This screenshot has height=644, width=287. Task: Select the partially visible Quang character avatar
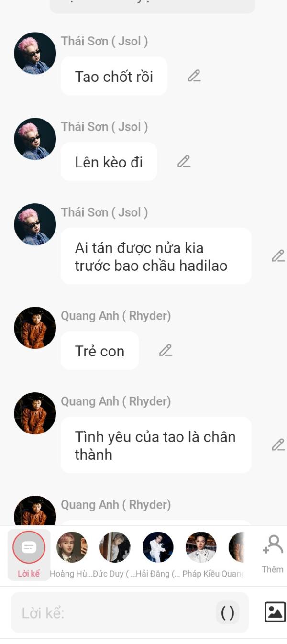pos(237,547)
